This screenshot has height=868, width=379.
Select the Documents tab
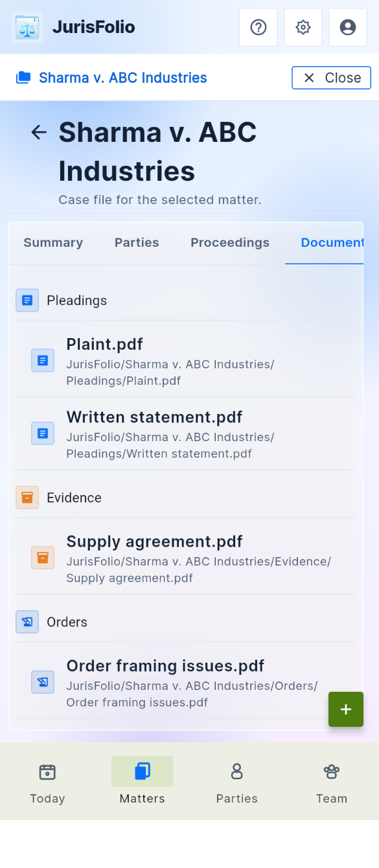325,243
